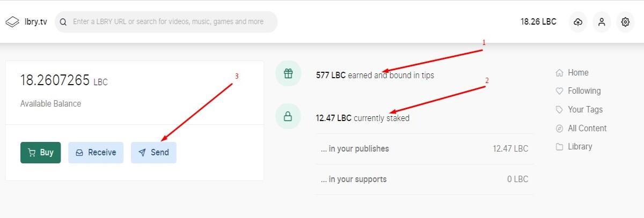Click the search magnifier icon
644x218 pixels.
[x=63, y=22]
